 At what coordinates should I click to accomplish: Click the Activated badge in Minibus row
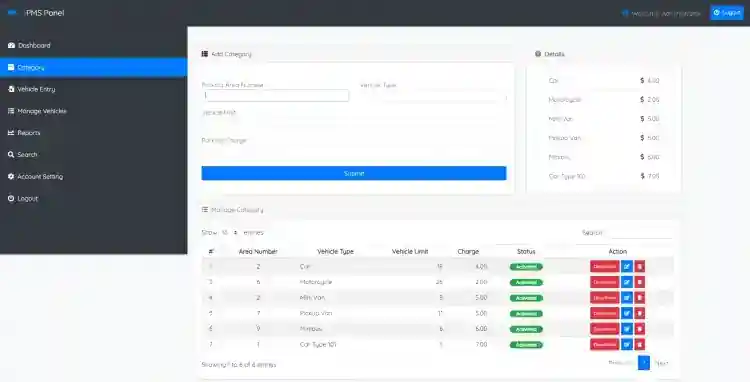pos(526,329)
